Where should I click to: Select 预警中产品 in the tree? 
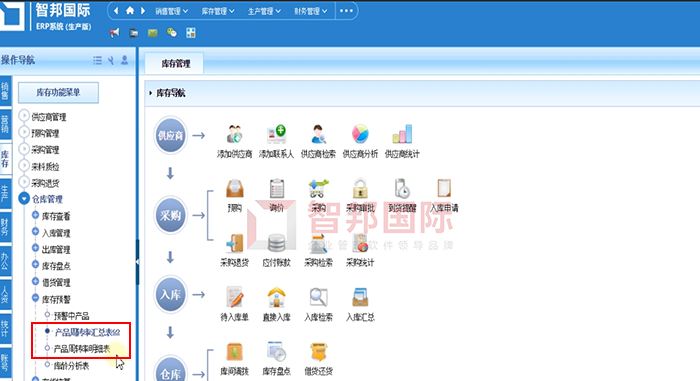click(71, 316)
